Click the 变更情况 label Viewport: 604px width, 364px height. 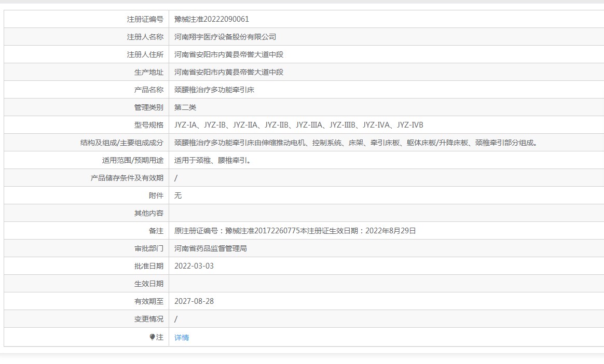coord(149,319)
